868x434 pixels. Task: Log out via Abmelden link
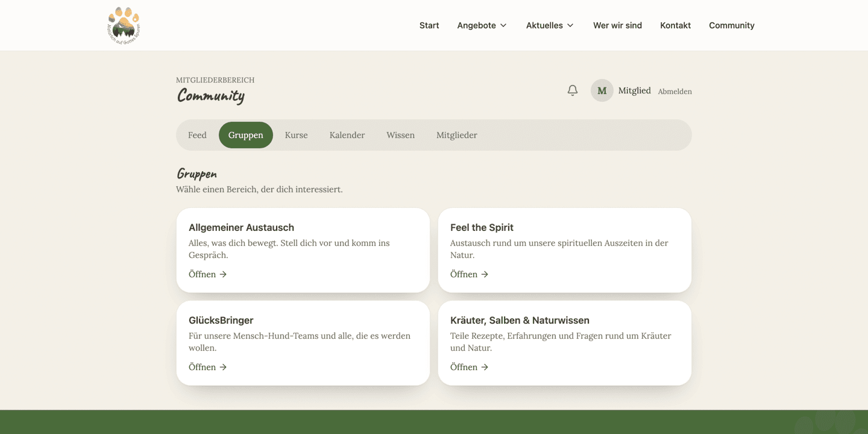pyautogui.click(x=675, y=92)
